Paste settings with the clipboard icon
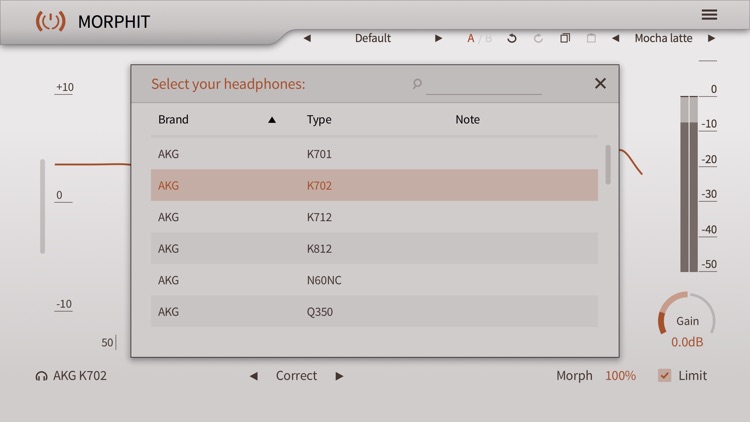 tap(591, 38)
